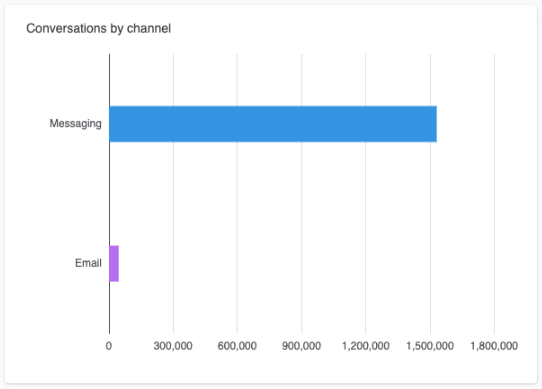The image size is (542, 389).
Task: Click the 1,200,000 axis tick label
Action: [366, 346]
